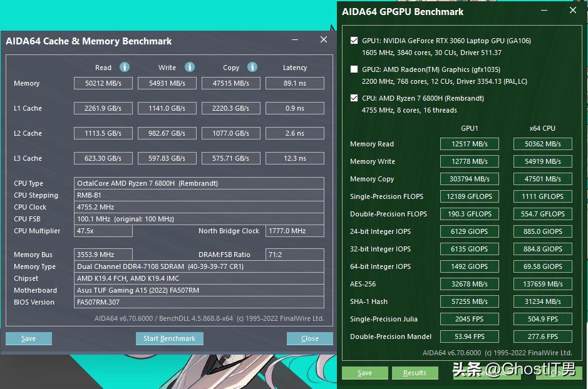Minimize the GPGPU Benchmark window
Viewport: 588px width, 389px height.
(545, 11)
